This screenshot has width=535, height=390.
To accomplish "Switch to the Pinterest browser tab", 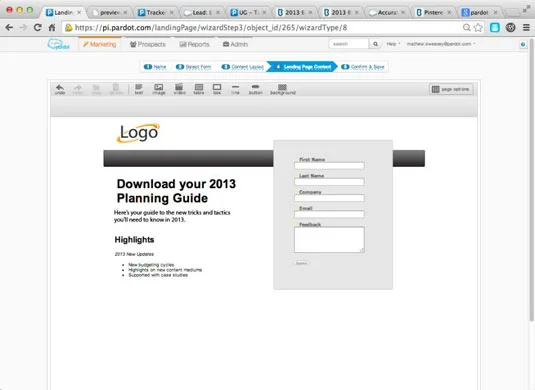I will click(x=433, y=13).
